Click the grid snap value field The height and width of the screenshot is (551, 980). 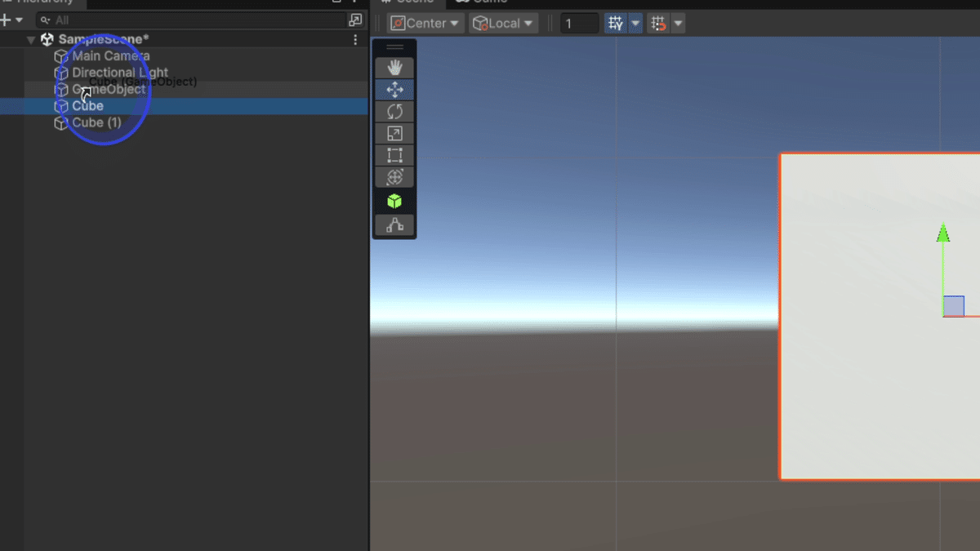(x=580, y=24)
